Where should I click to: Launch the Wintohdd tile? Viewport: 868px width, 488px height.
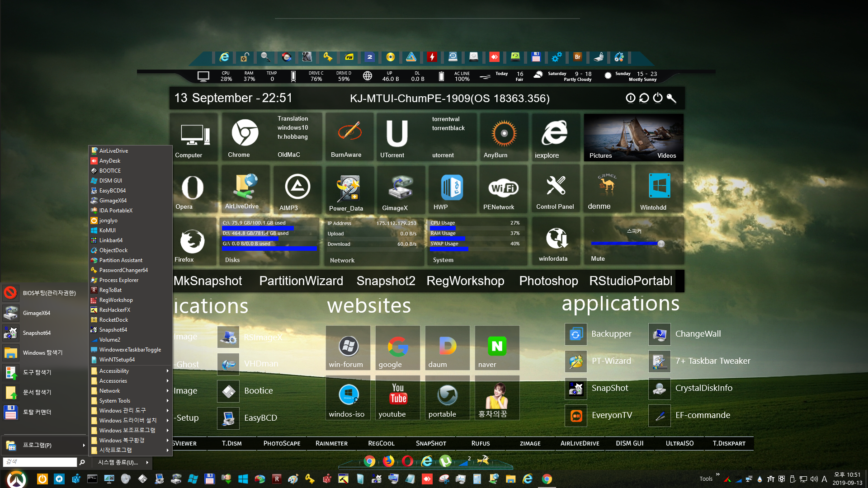(x=659, y=189)
